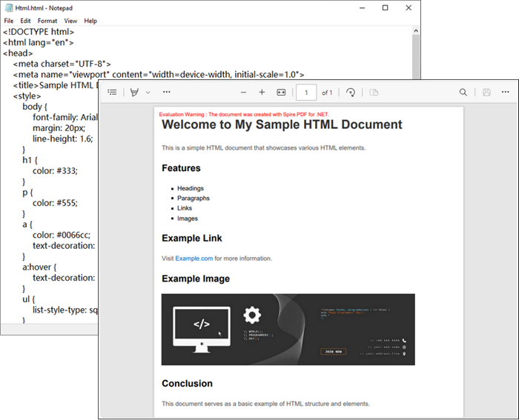The image size is (519, 420).
Task: Open the Example.com link in the PDF
Action: click(x=194, y=259)
